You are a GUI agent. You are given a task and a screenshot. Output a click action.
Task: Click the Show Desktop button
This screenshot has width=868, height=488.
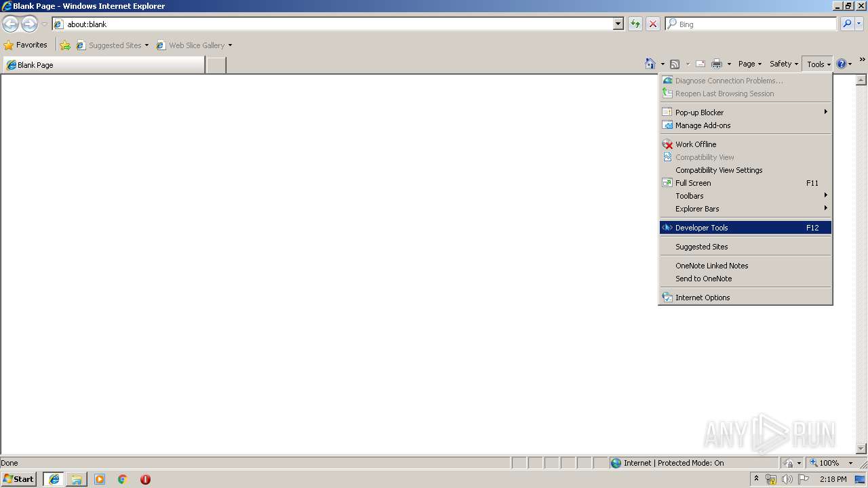click(861, 479)
